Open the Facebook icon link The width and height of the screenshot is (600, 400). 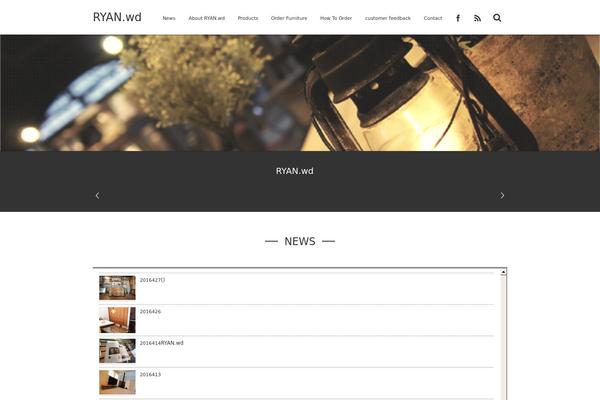(x=458, y=18)
